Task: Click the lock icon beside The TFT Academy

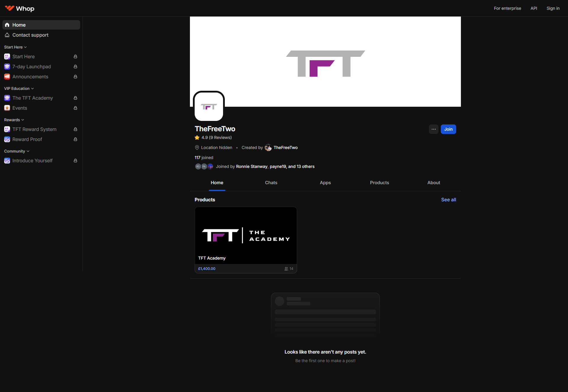Action: [x=75, y=98]
